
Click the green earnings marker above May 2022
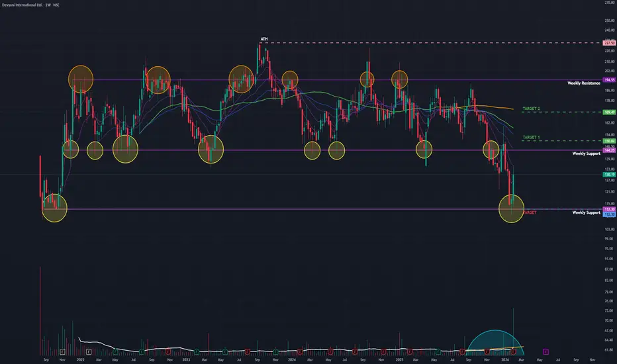[x=115, y=351]
